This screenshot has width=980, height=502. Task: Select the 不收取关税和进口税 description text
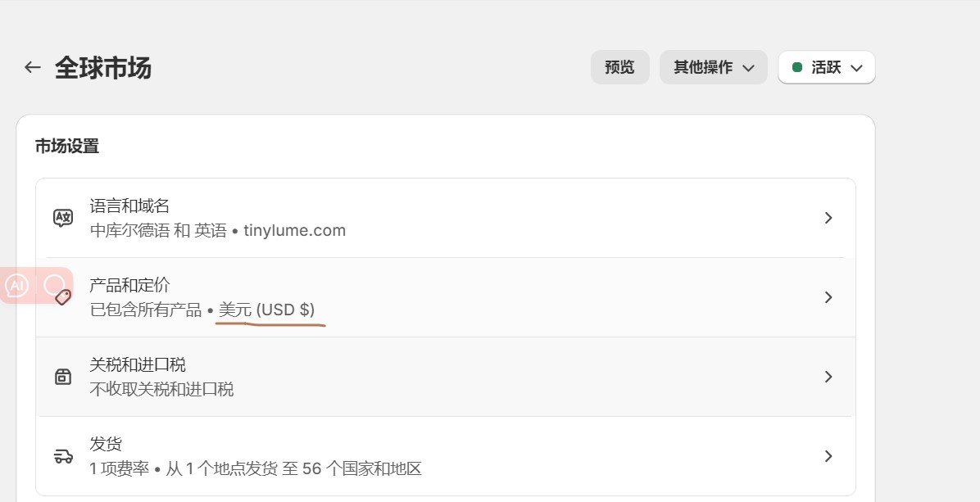(162, 390)
